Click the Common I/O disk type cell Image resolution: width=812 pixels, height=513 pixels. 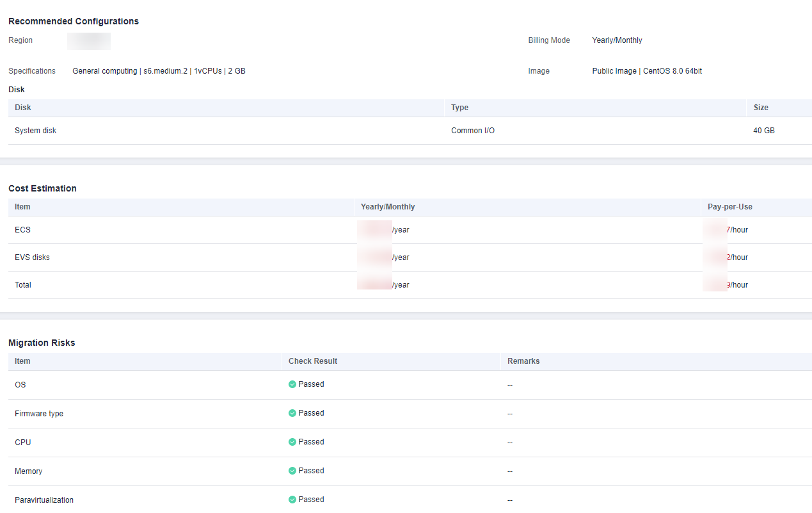pyautogui.click(x=472, y=131)
